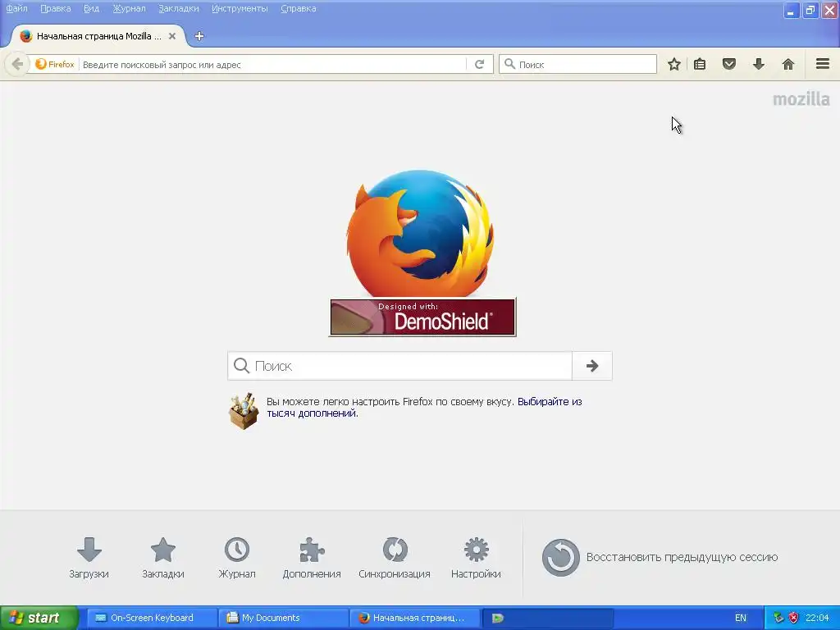This screenshot has width=840, height=630.
Task: Open Настройки from the bottom launcher
Action: coord(476,558)
